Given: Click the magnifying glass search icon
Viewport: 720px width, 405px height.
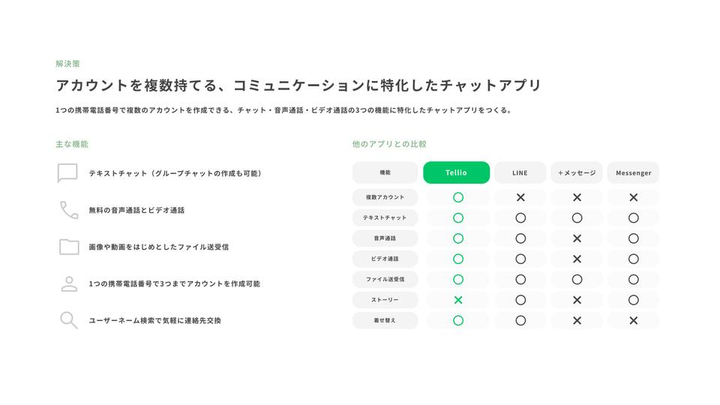Looking at the screenshot, I should [69, 320].
